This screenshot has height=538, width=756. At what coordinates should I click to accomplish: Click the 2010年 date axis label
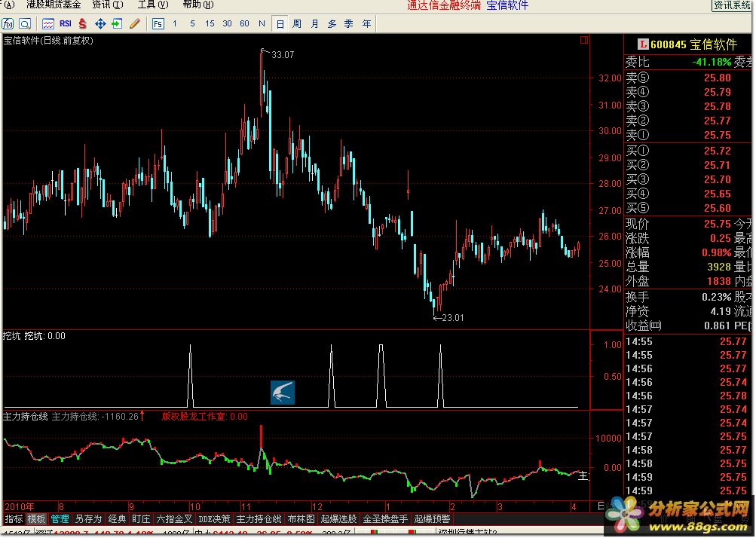20,506
